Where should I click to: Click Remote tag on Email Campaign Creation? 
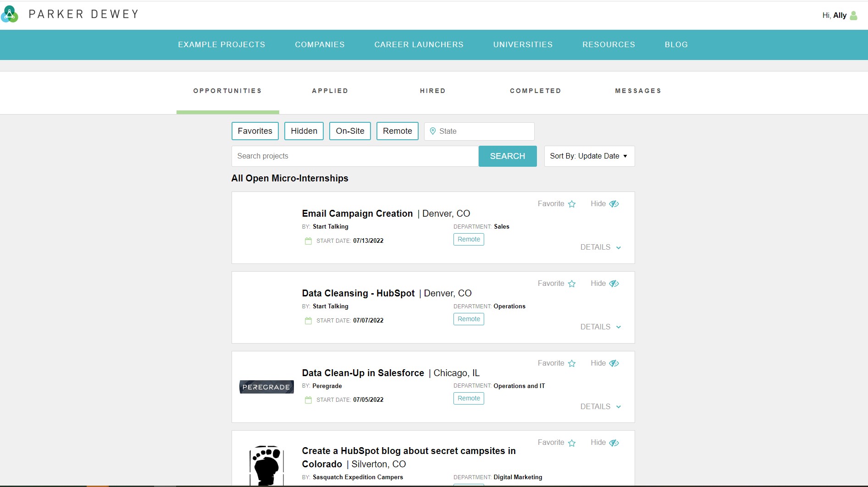pos(469,239)
